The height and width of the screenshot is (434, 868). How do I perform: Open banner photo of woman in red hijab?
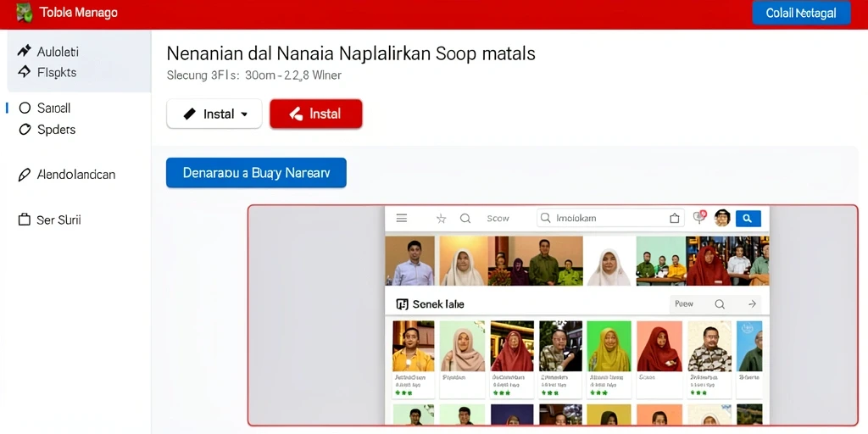click(709, 261)
